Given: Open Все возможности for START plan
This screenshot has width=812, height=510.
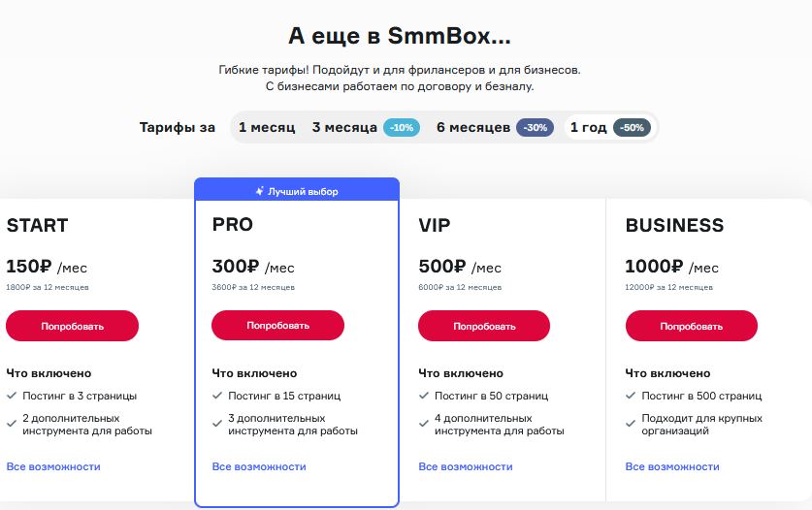Looking at the screenshot, I should click(x=53, y=467).
